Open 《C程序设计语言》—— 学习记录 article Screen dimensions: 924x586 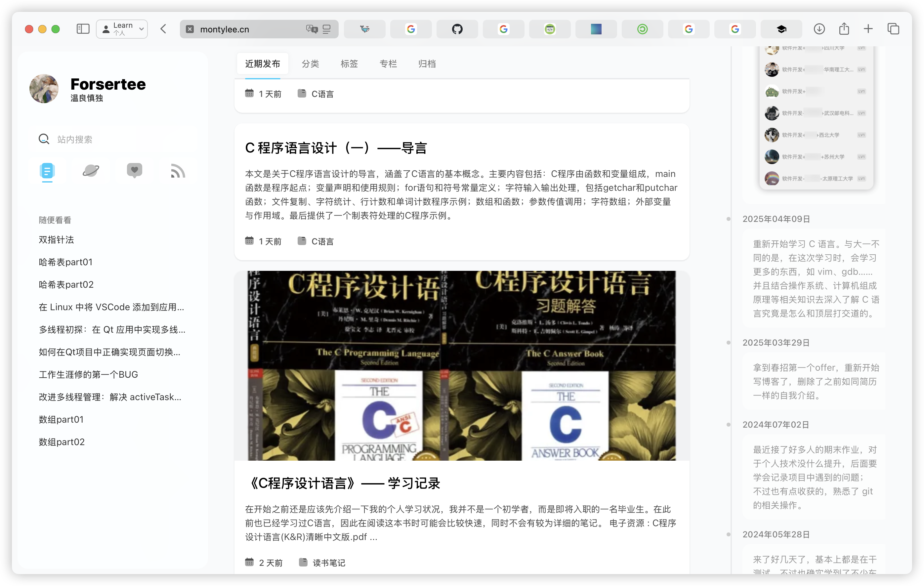[x=343, y=483]
